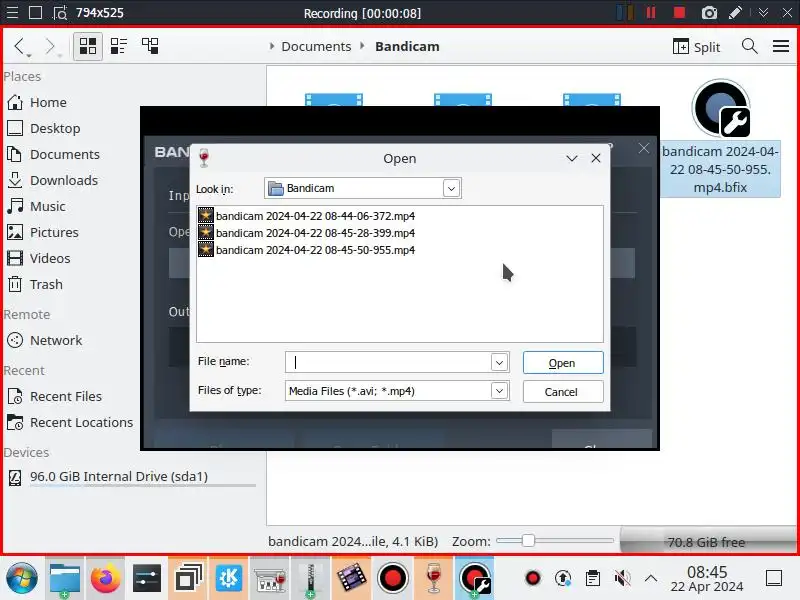
Task: Click the show desktop button
Action: pyautogui.click(x=774, y=579)
